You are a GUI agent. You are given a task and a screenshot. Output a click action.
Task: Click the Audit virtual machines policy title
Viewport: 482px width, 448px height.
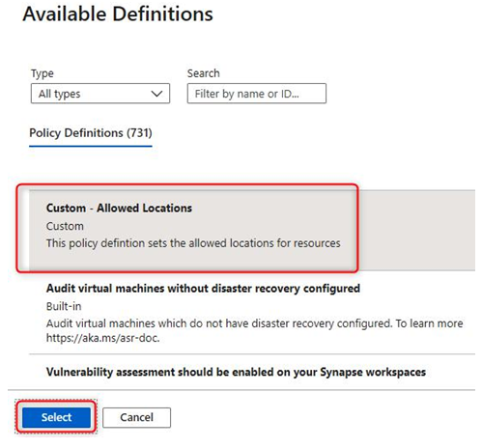pyautogui.click(x=203, y=289)
